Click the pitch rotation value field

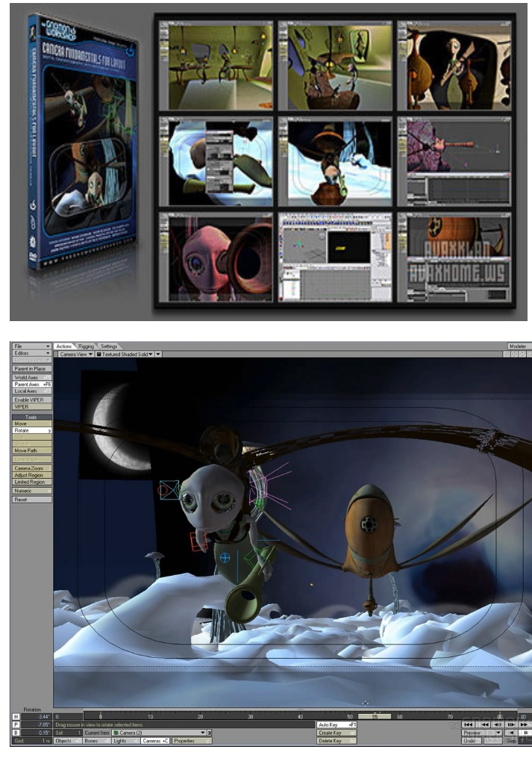pyautogui.click(x=37, y=724)
